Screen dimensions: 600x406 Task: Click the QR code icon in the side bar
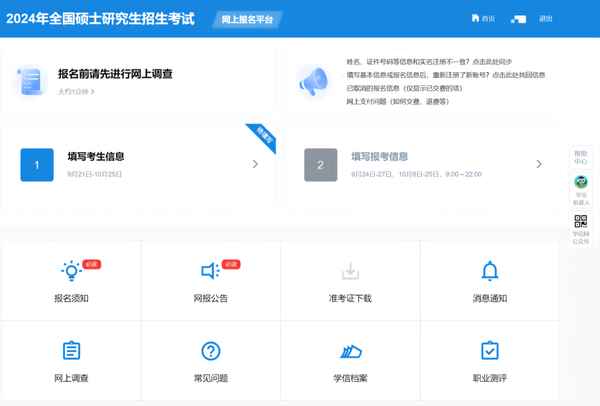tap(581, 221)
